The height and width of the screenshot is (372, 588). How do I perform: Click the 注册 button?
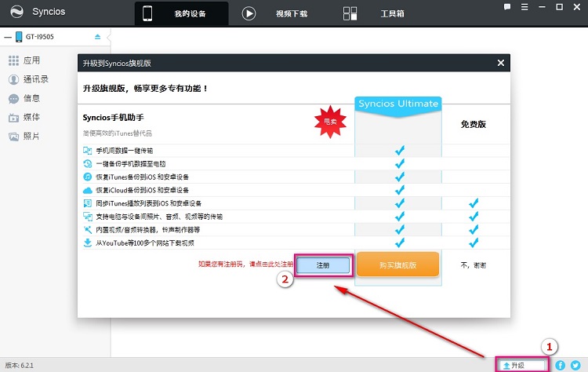point(323,265)
